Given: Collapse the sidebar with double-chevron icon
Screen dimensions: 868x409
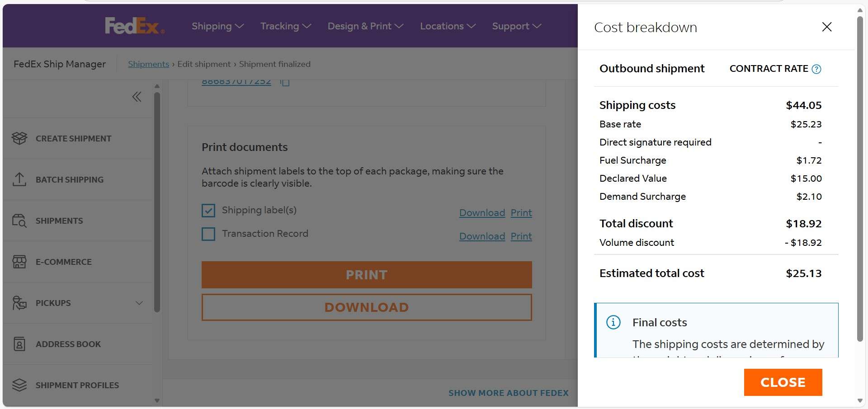Looking at the screenshot, I should click(137, 97).
